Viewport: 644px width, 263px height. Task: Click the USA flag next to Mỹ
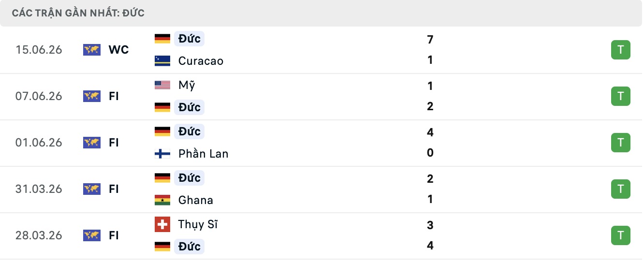pos(162,85)
